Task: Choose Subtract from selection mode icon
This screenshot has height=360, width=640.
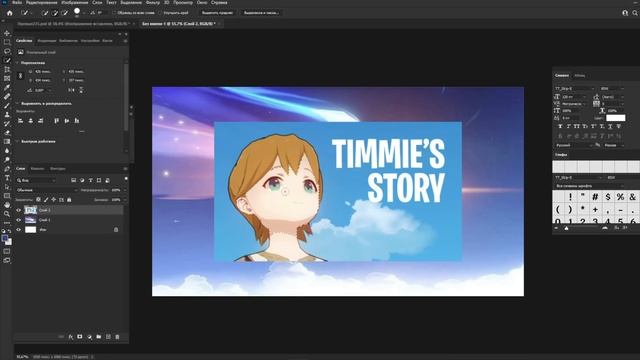Action: click(x=64, y=13)
